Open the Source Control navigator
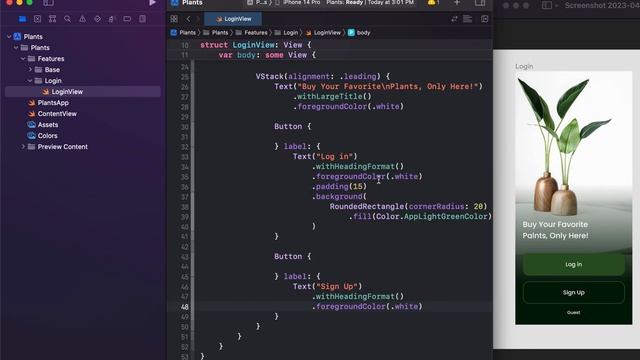This screenshot has height=360, width=640. (x=38, y=19)
